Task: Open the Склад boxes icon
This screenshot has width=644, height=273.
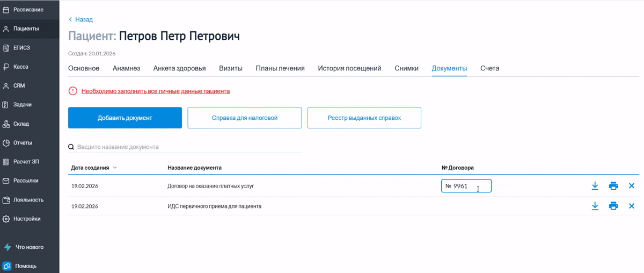Action: (x=6, y=124)
